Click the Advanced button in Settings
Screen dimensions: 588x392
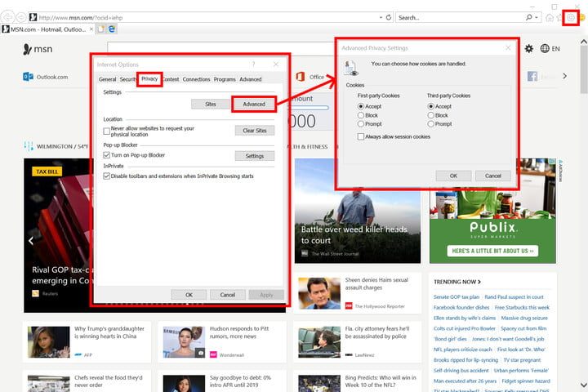pyautogui.click(x=254, y=105)
